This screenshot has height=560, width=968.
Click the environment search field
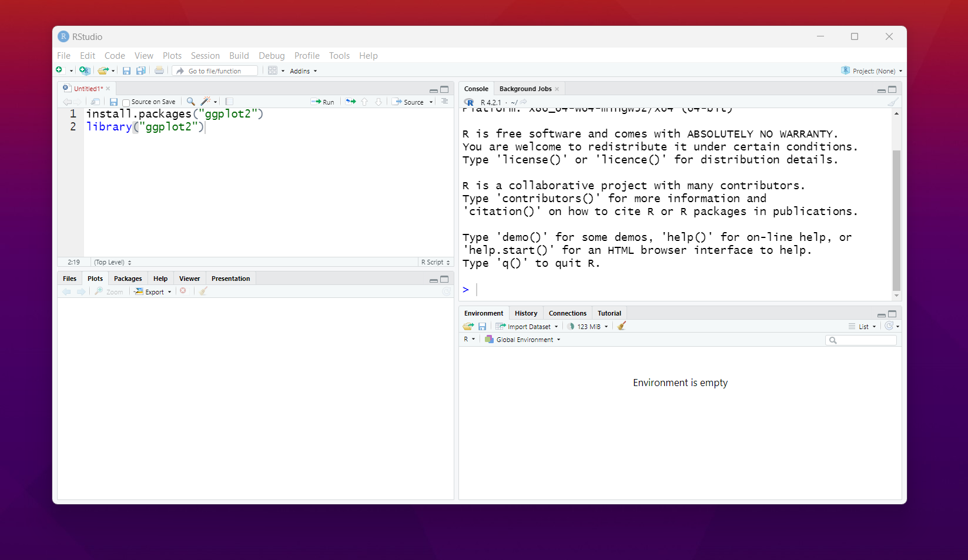pyautogui.click(x=861, y=340)
